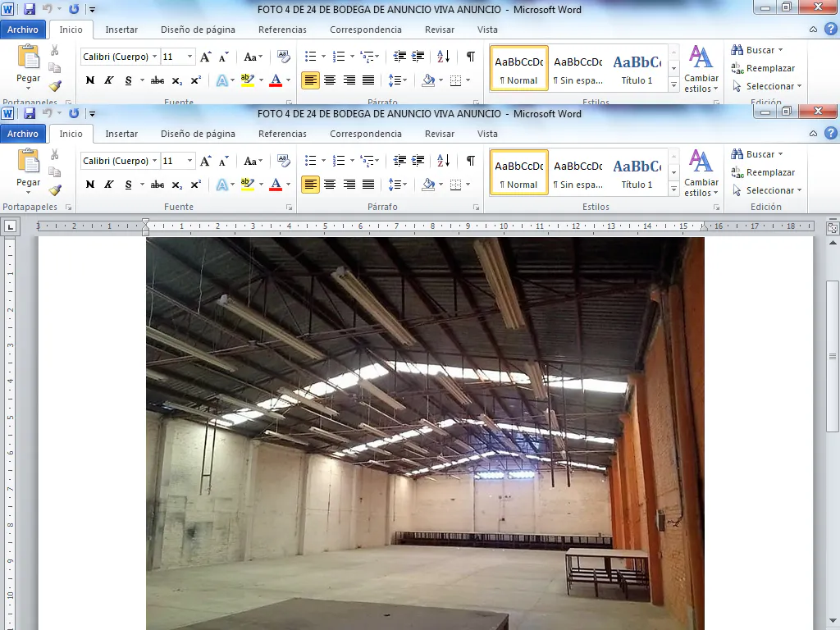Click numbered list icon in lower ribbon
The width and height of the screenshot is (840, 630).
pyautogui.click(x=339, y=161)
